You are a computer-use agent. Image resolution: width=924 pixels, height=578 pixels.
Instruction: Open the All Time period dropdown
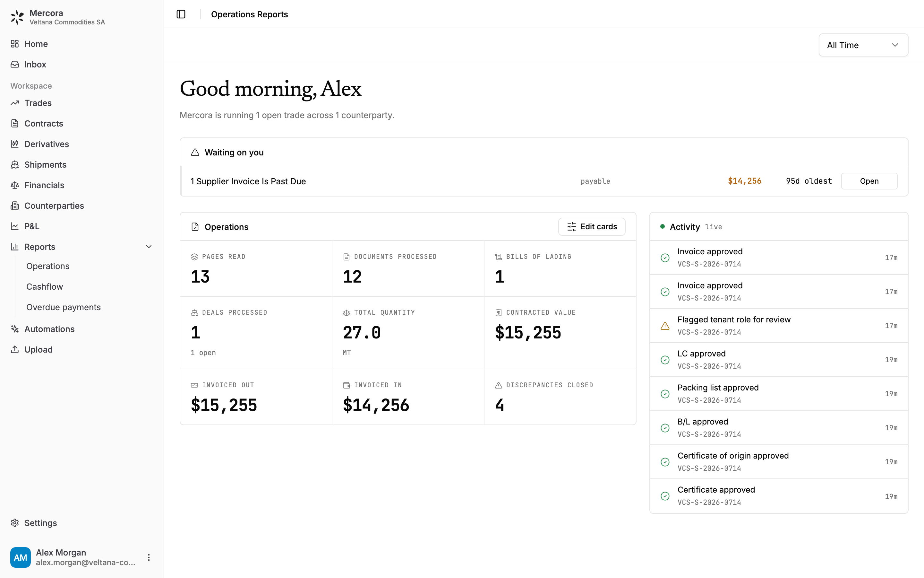[863, 45]
